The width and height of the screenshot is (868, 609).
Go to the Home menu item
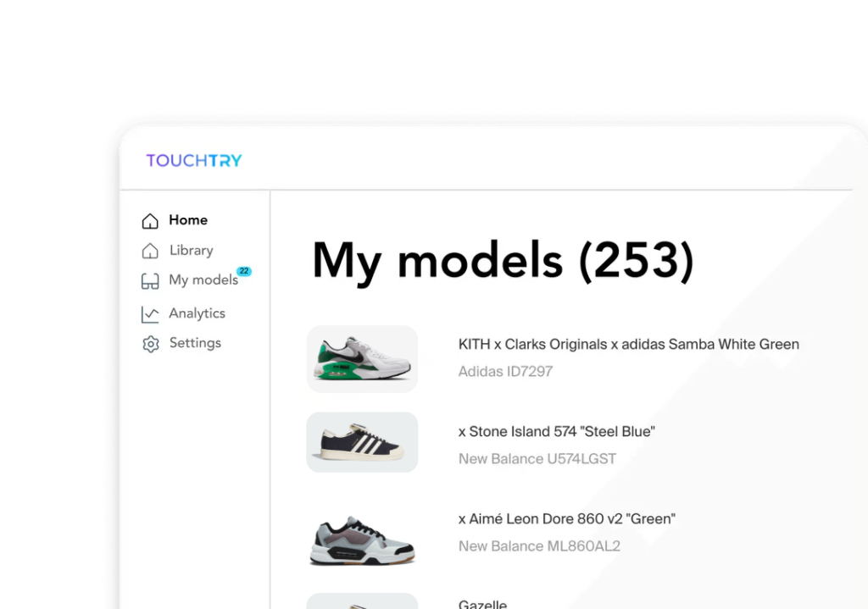[188, 220]
